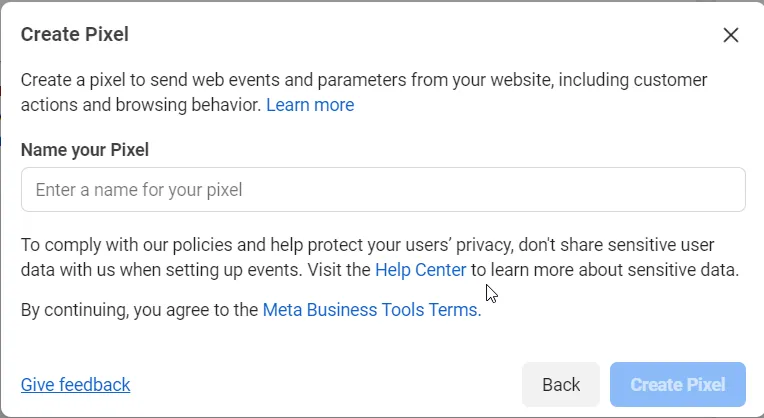Click the "Enter a name" placeholder text
The width and height of the screenshot is (764, 418).
click(x=139, y=189)
